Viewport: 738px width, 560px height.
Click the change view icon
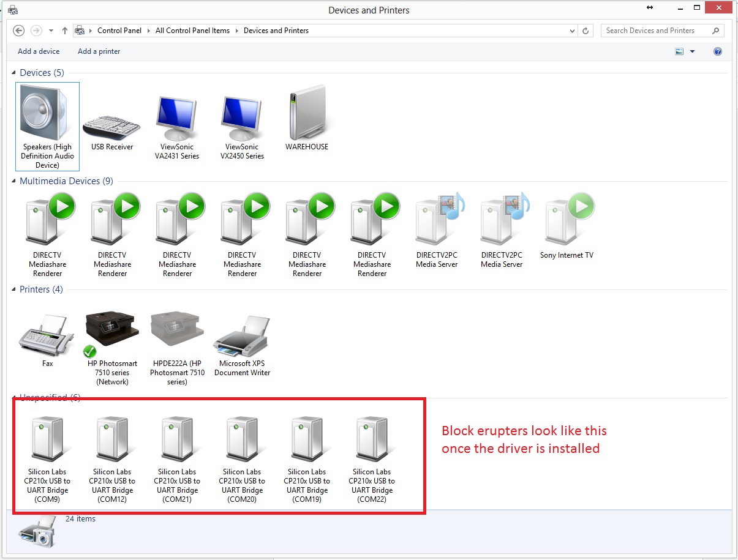click(679, 51)
